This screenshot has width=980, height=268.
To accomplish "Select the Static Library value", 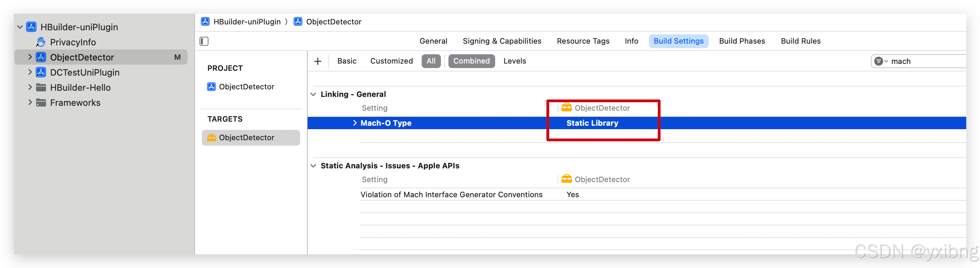I will coord(592,123).
